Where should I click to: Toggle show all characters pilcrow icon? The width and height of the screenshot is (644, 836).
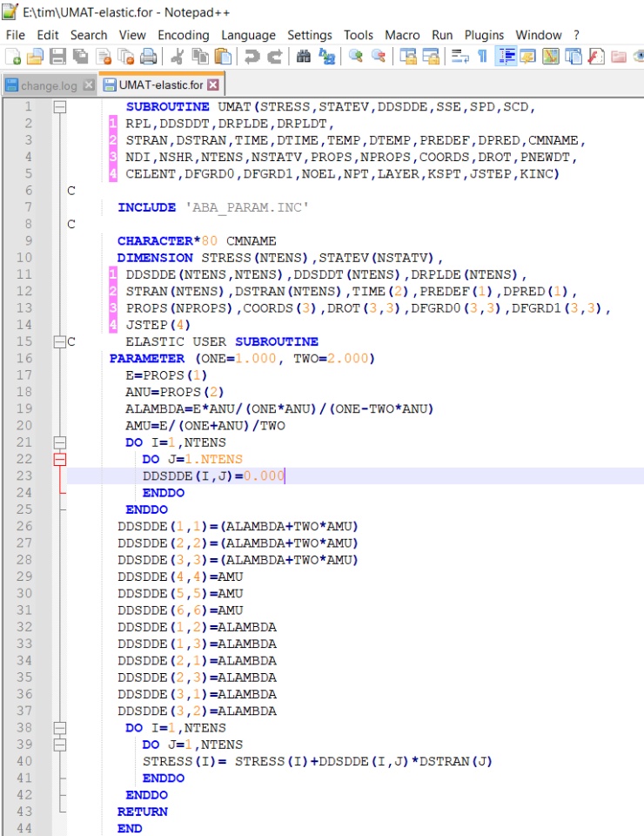tap(482, 56)
